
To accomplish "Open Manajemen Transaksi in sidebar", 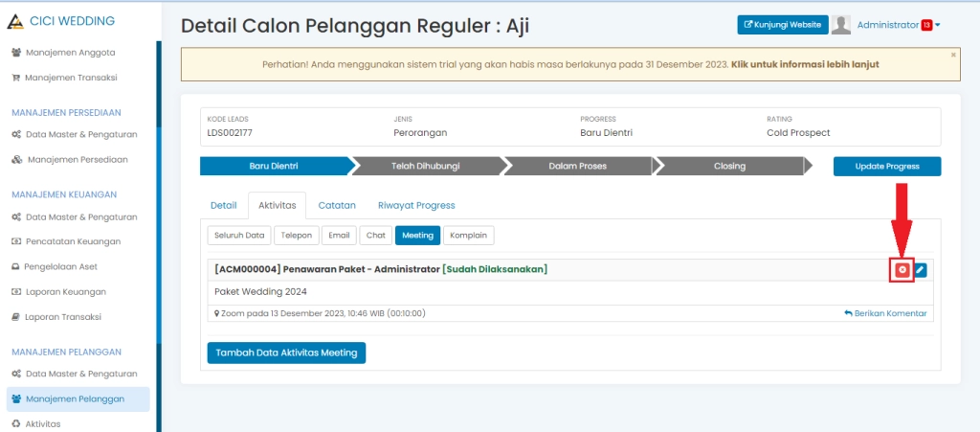I will pos(71,77).
